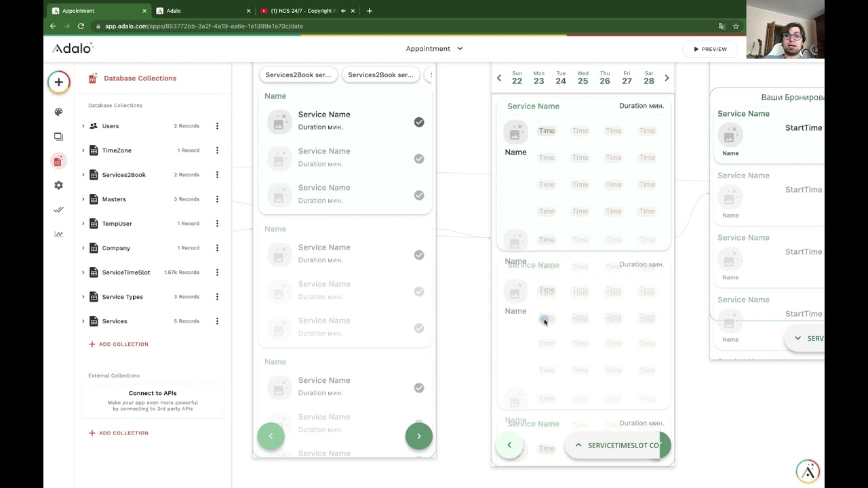
Task: Open the Appointment app name dropdown
Action: pyautogui.click(x=435, y=49)
